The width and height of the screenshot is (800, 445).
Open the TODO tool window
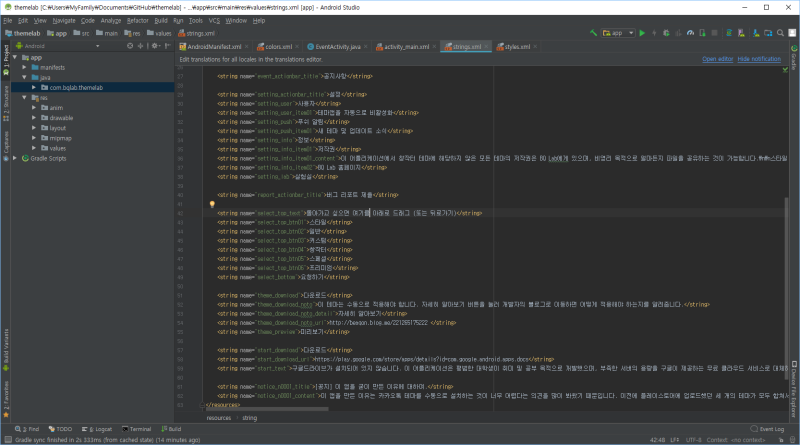coord(60,429)
